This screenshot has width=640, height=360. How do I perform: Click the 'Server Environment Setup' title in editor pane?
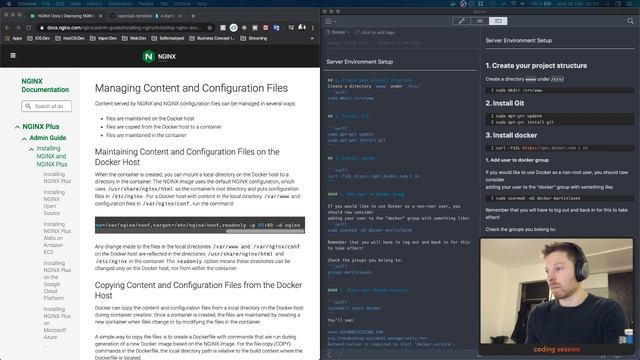[360, 62]
